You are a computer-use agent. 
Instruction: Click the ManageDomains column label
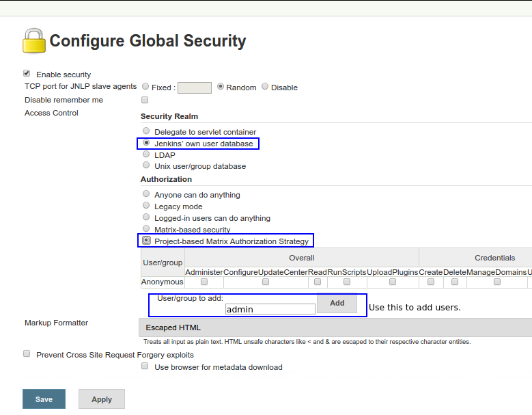[496, 272]
